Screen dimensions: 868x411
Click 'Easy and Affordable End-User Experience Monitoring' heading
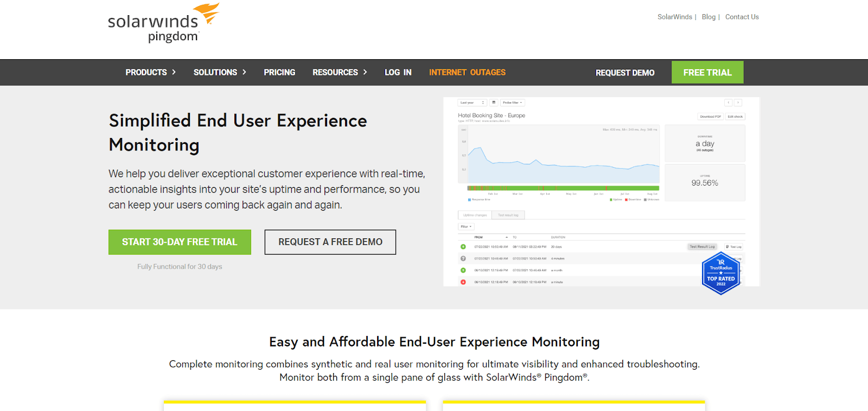coord(434,342)
